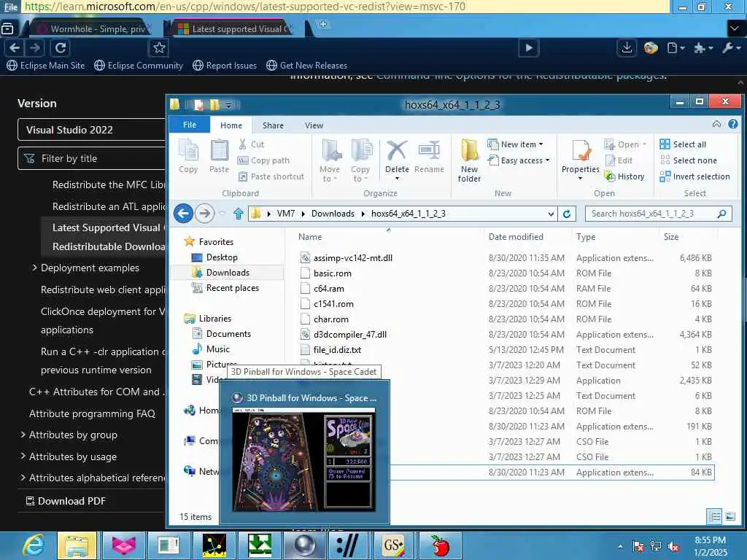The image size is (747, 560).
Task: Expand the Deployment examples tree item
Action: point(34,268)
